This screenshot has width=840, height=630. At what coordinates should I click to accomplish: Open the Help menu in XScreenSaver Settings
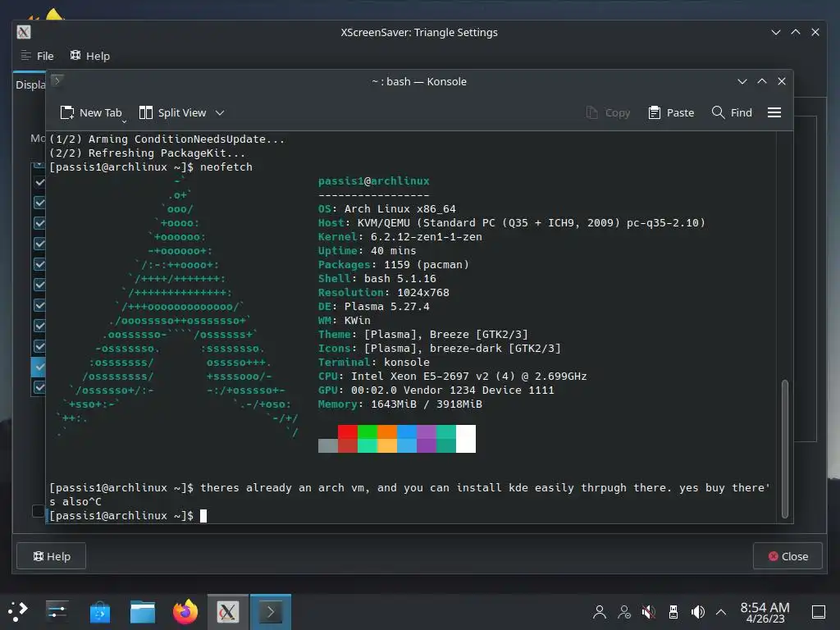coord(90,56)
